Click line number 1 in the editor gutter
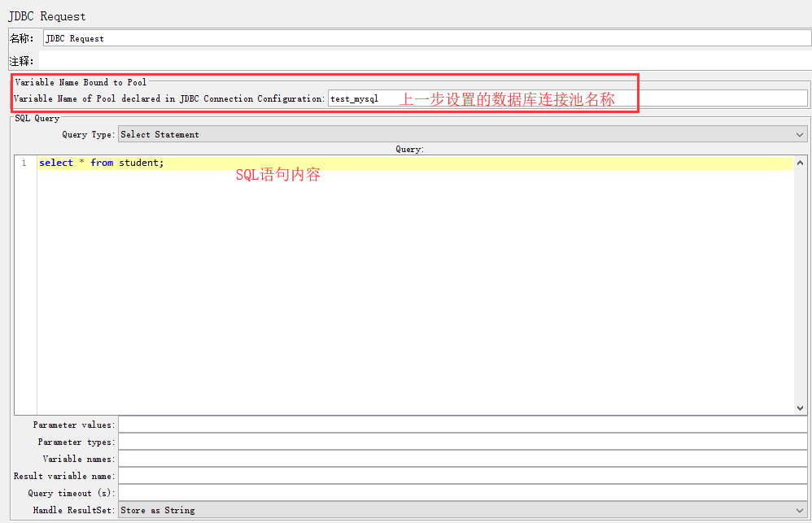812x523 pixels. click(24, 163)
